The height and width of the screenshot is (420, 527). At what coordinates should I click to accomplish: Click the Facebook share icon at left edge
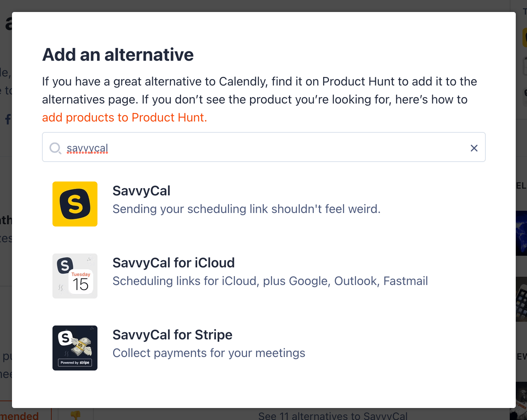(x=8, y=119)
